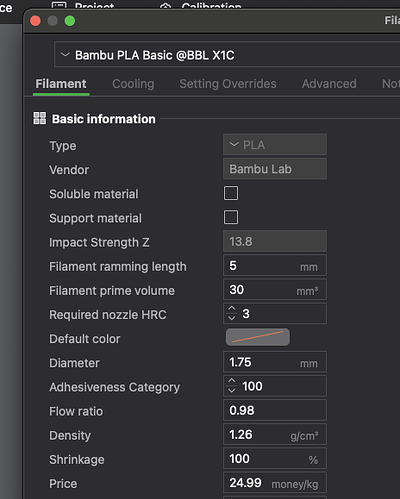The height and width of the screenshot is (499, 400).
Task: Click the Price label
Action: [x=63, y=484]
